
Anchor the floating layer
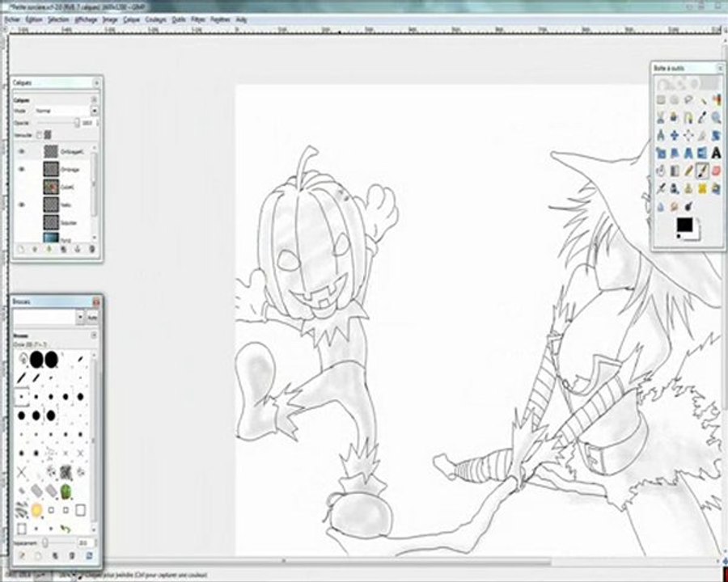(78, 250)
